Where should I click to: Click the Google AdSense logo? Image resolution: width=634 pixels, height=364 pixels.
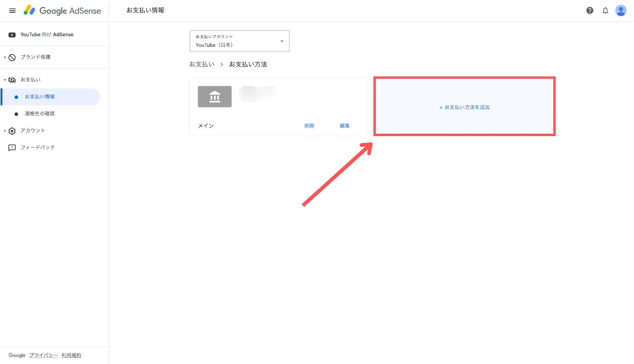(62, 11)
